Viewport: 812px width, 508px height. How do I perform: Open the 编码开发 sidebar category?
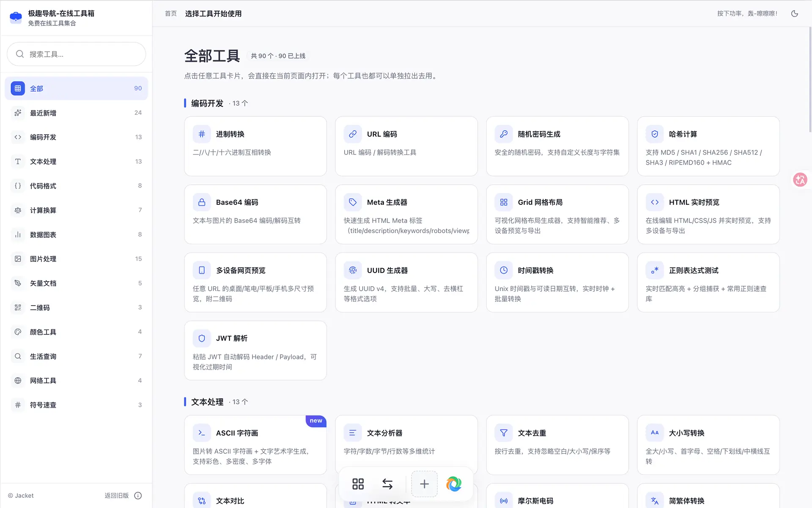click(x=77, y=137)
